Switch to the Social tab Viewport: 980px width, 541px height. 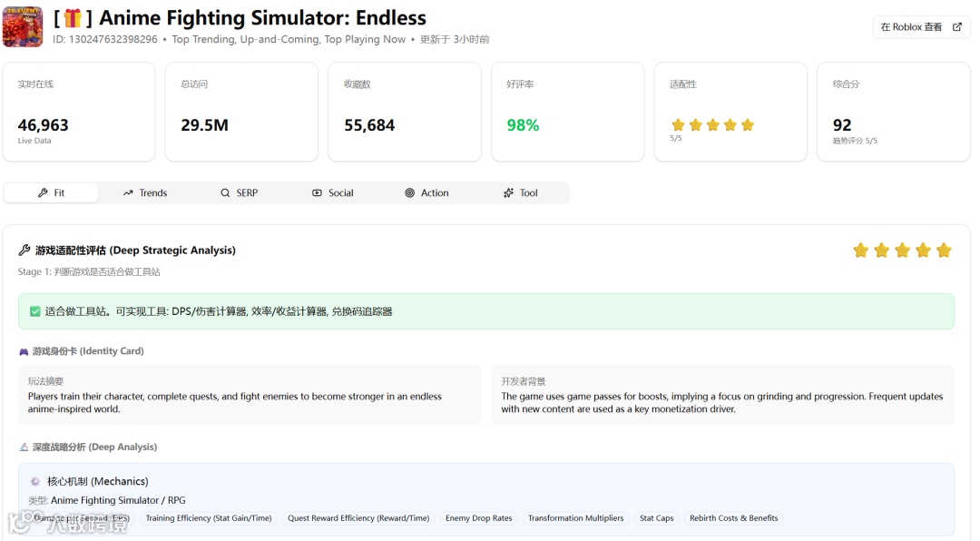(x=332, y=192)
